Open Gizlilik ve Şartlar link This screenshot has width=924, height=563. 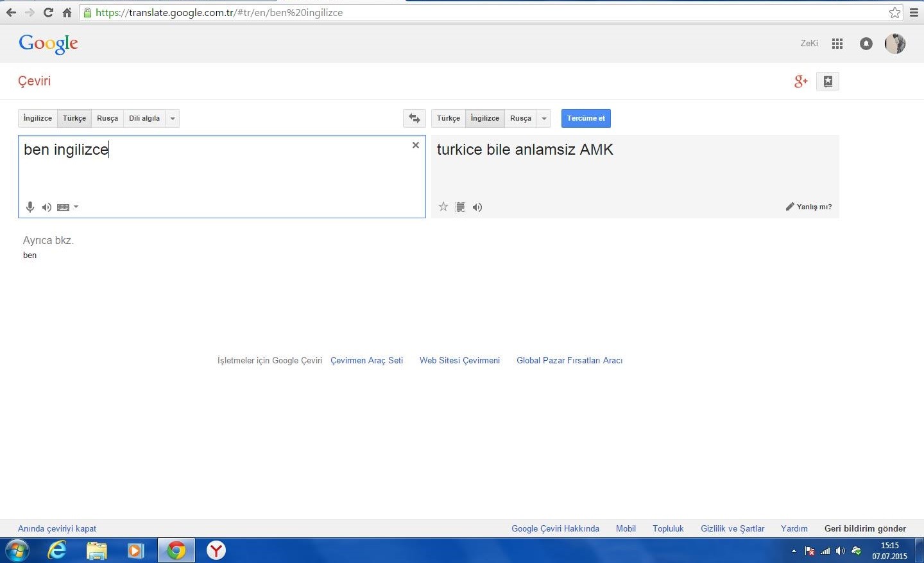pyautogui.click(x=732, y=529)
